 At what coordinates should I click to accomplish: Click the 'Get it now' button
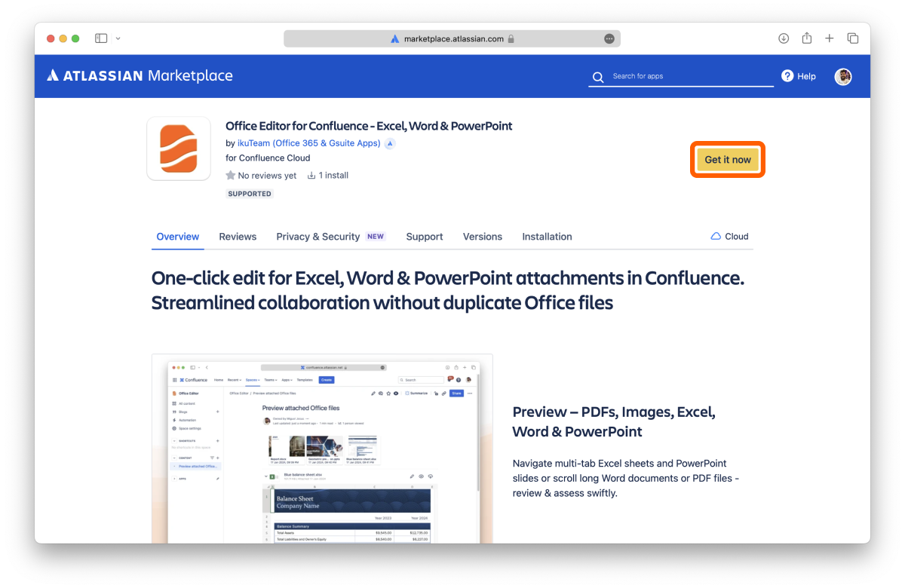728,160
